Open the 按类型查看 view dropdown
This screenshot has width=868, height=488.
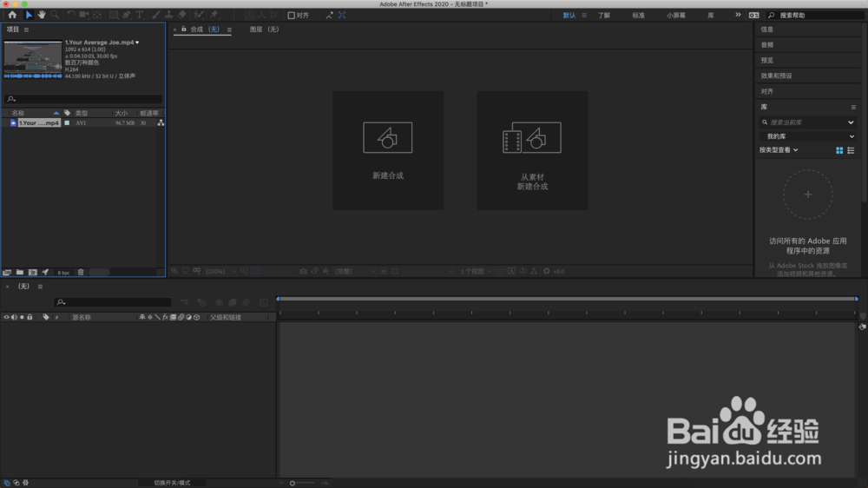779,150
